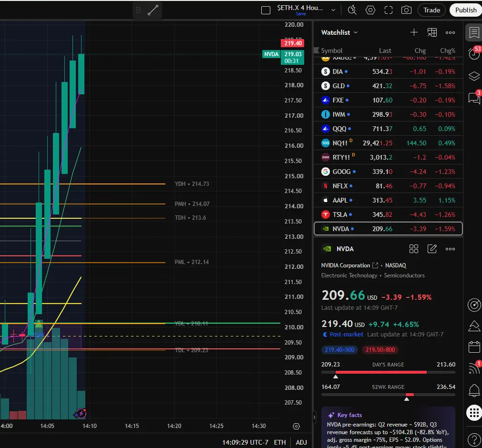Select NQ1! row in watchlist
This screenshot has width=482, height=448.
[x=388, y=143]
